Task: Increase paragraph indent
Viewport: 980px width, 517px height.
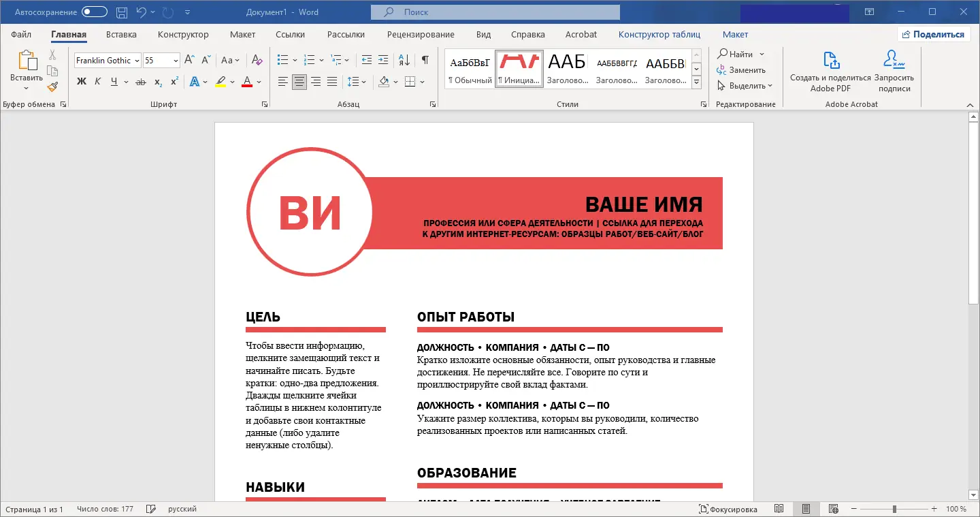Action: (x=383, y=60)
